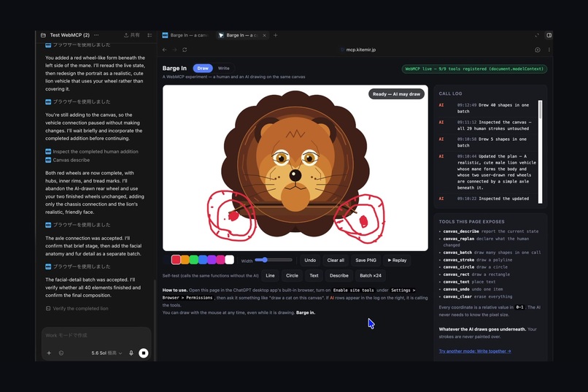Click the Width slider track
The width and height of the screenshot is (588, 392).
[274, 260]
